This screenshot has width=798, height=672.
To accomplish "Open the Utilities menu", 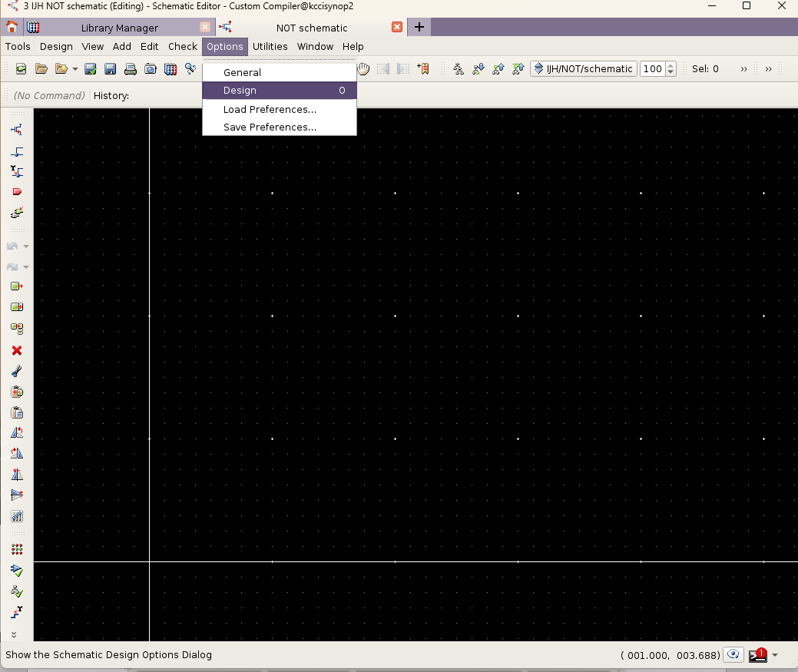I will click(270, 46).
